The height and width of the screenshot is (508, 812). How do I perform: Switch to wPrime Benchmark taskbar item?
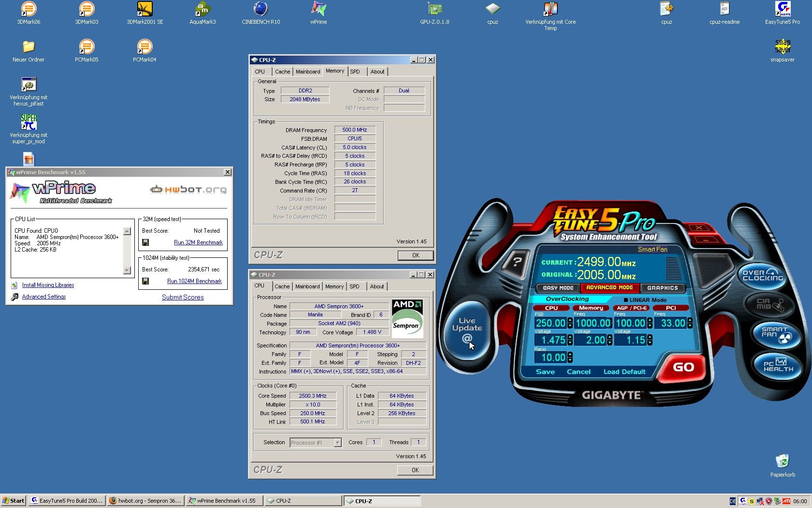[224, 501]
